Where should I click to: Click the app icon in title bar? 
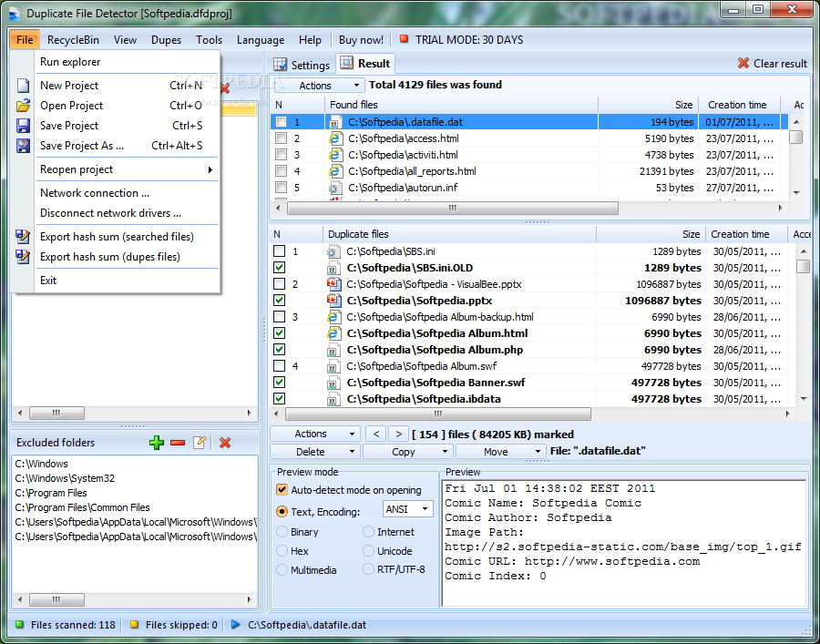click(x=14, y=13)
